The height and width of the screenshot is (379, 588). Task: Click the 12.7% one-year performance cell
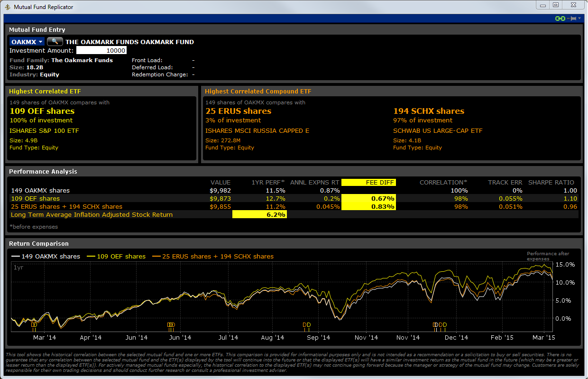tap(276, 198)
